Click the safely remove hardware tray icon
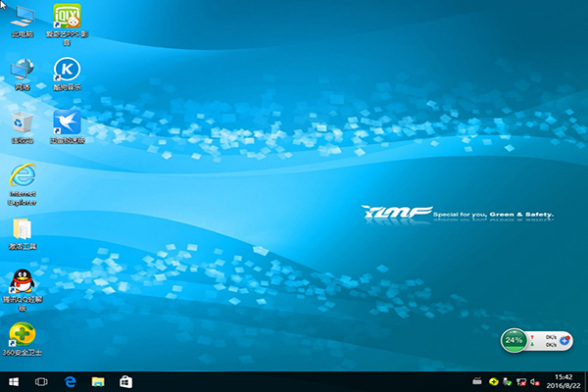The height and width of the screenshot is (392, 588). (x=507, y=382)
